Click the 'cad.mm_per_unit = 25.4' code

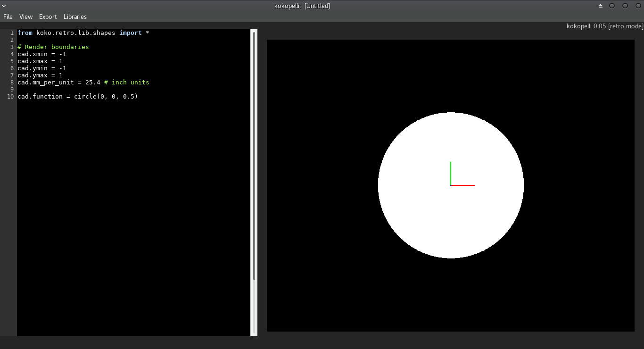59,82
